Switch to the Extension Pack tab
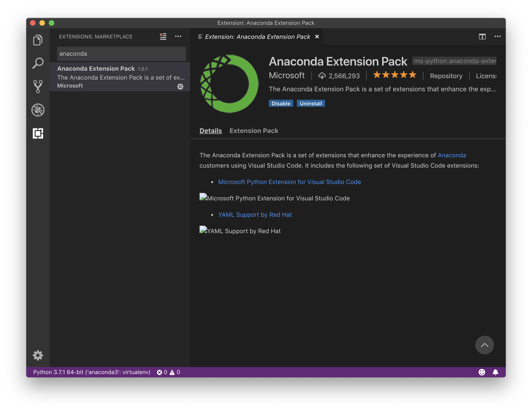 click(254, 131)
